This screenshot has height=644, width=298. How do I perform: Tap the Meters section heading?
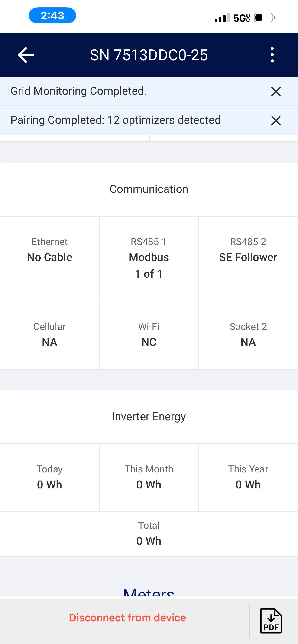[149, 592]
